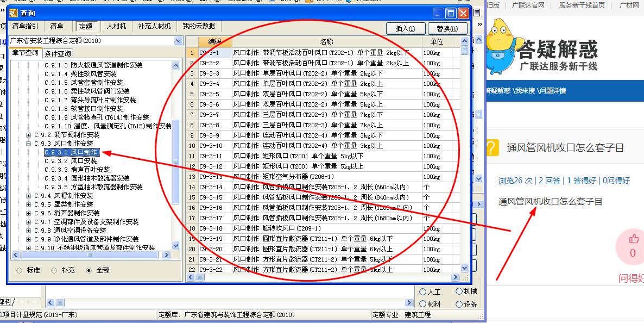Click the 替换 button
The width and height of the screenshot is (644, 323).
[447, 29]
